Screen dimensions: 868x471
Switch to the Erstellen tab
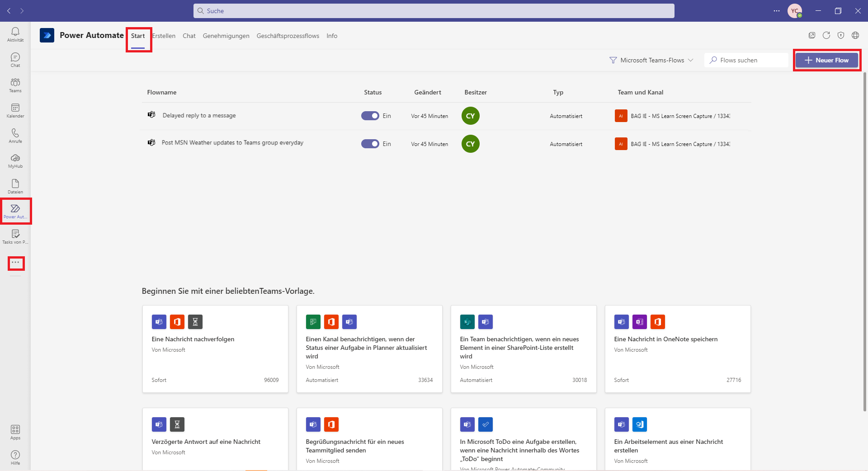point(164,36)
